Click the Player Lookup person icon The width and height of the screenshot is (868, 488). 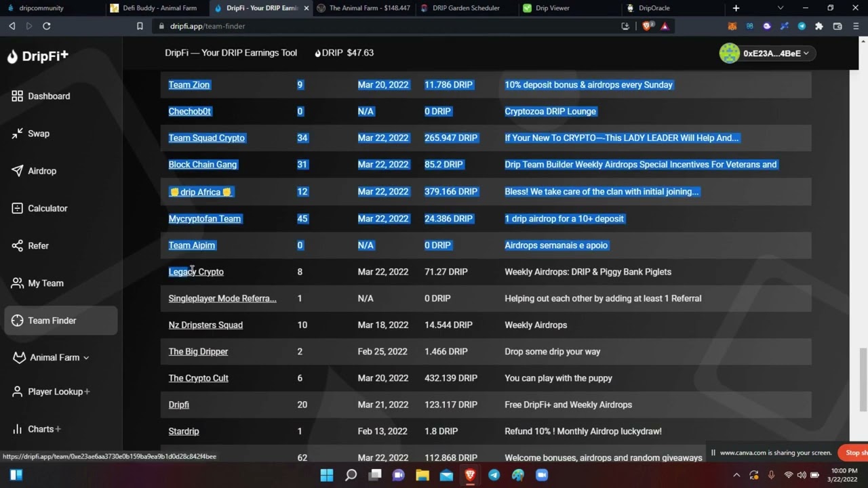pyautogui.click(x=17, y=392)
